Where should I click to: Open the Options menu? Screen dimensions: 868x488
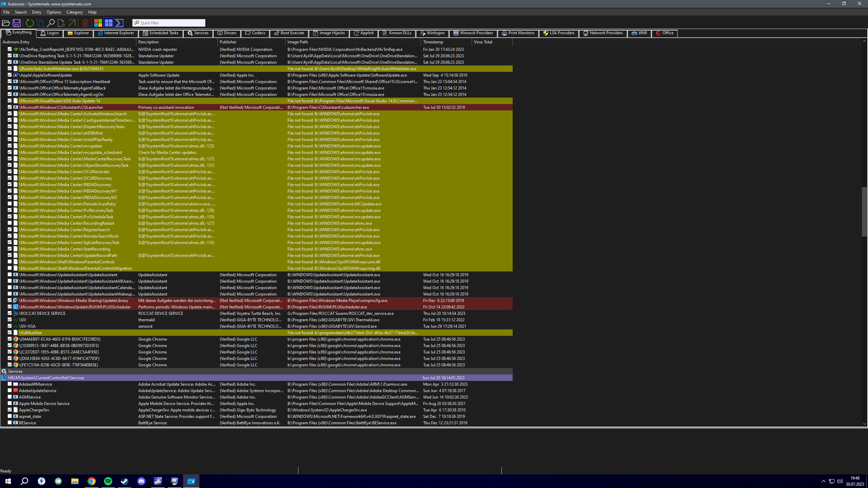(x=54, y=12)
